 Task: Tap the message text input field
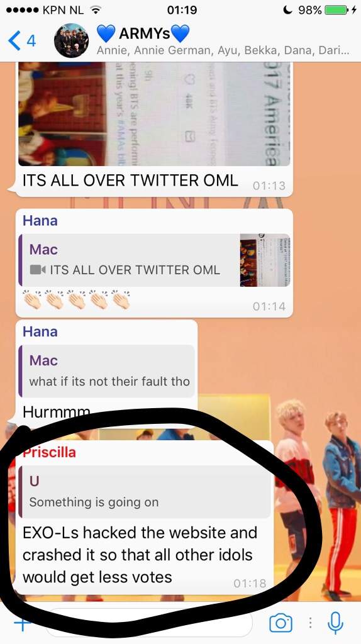[150, 623]
